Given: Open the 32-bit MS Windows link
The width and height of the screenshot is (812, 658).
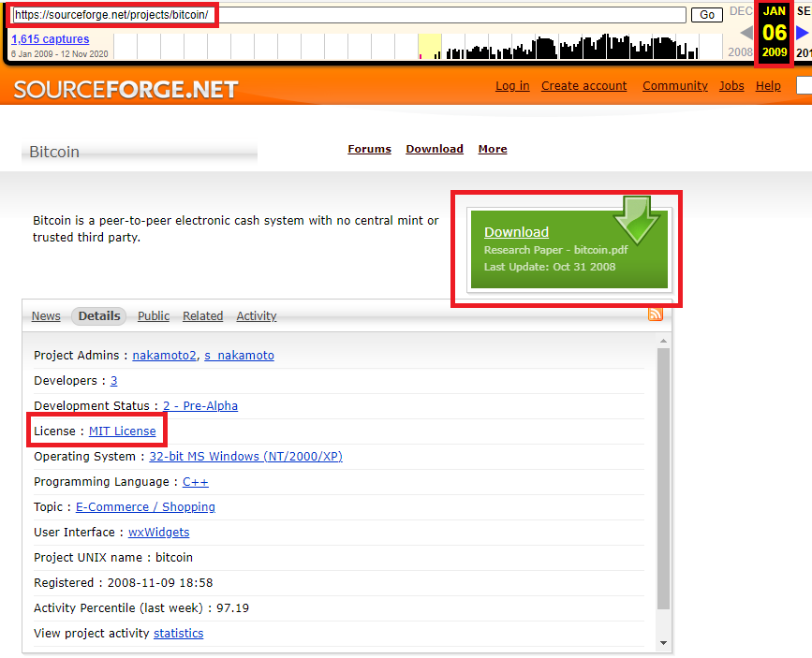Looking at the screenshot, I should click(x=246, y=457).
